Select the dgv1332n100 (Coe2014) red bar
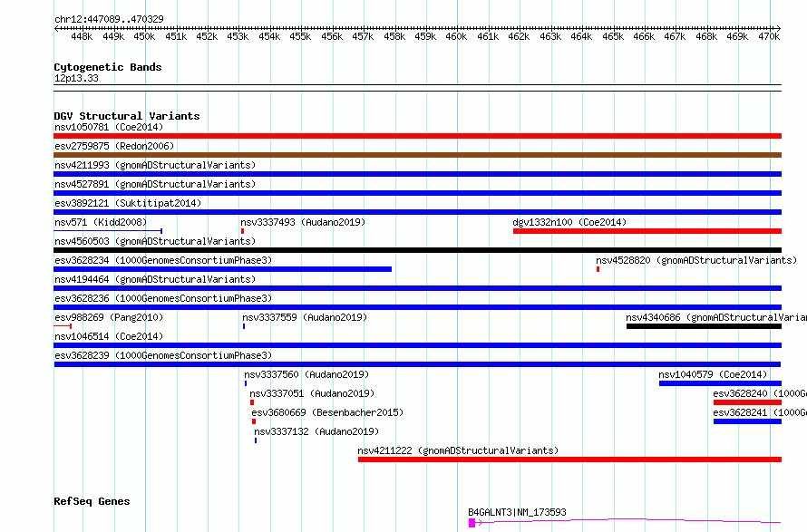807x532 pixels. pos(647,231)
